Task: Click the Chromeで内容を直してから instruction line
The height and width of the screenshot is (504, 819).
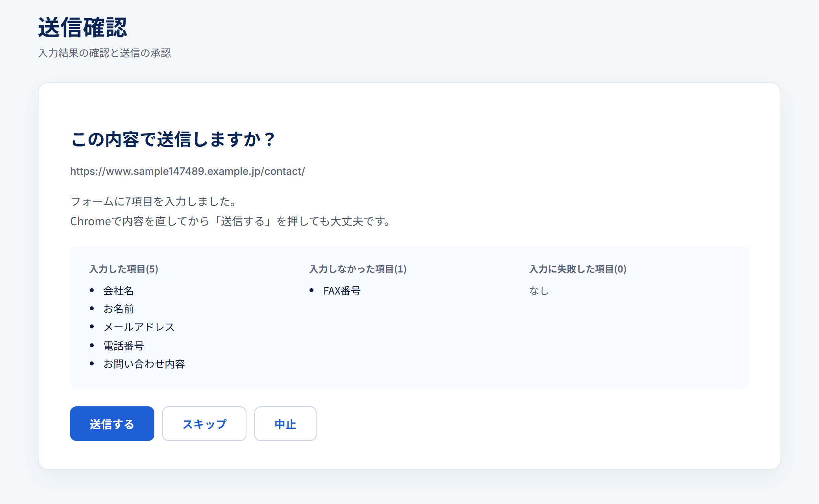Action: (231, 221)
